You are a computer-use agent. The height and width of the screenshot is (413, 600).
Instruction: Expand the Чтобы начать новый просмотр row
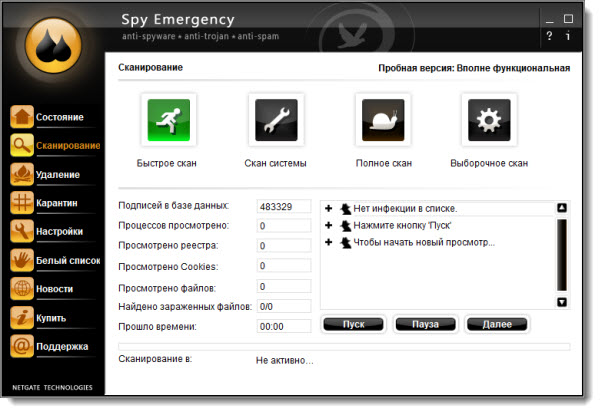coord(328,242)
